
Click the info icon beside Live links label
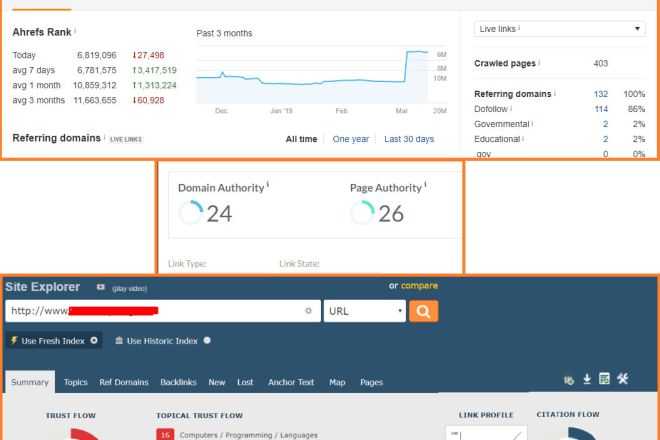click(x=519, y=28)
